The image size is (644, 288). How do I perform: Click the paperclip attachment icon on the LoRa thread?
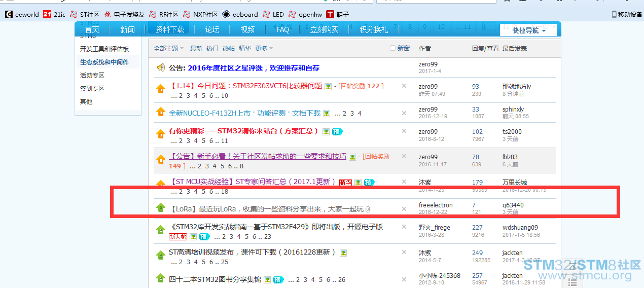(368, 209)
